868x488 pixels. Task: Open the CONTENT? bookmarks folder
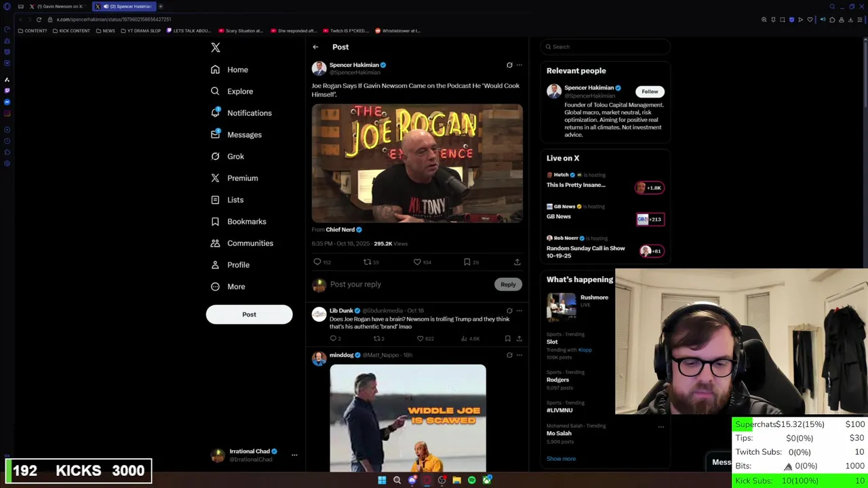[x=33, y=30]
